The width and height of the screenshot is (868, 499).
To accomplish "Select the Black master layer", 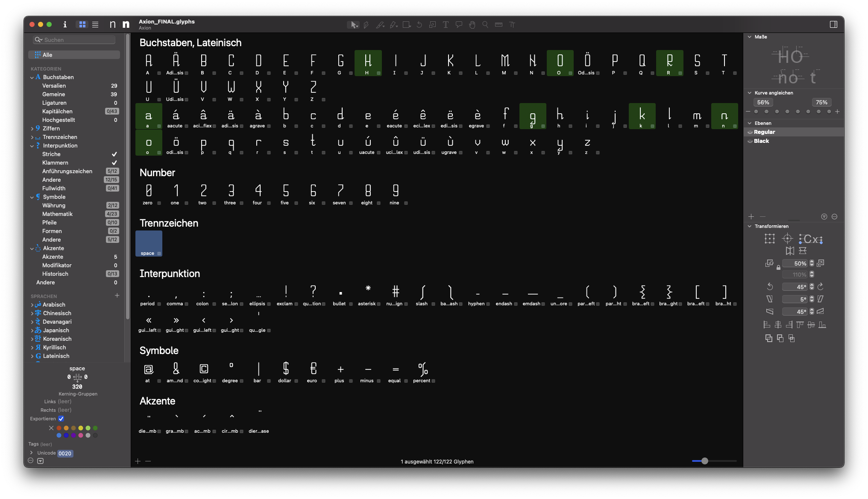I will (x=761, y=141).
